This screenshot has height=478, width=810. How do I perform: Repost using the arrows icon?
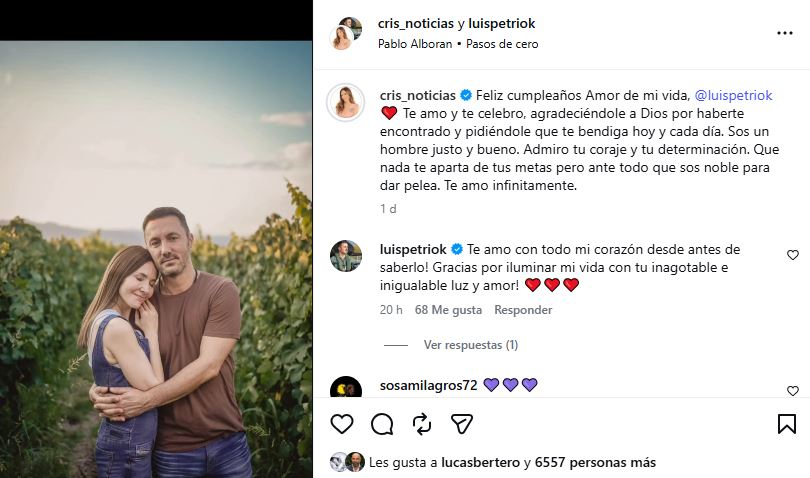[x=421, y=424]
